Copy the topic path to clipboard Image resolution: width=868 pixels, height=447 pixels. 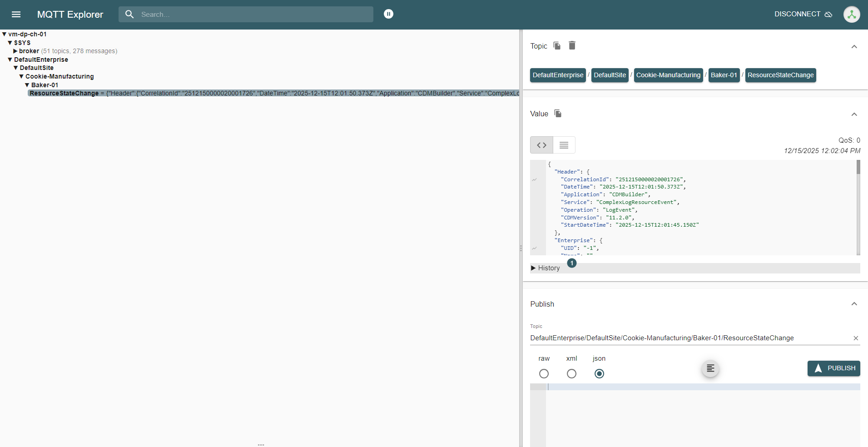click(x=557, y=45)
